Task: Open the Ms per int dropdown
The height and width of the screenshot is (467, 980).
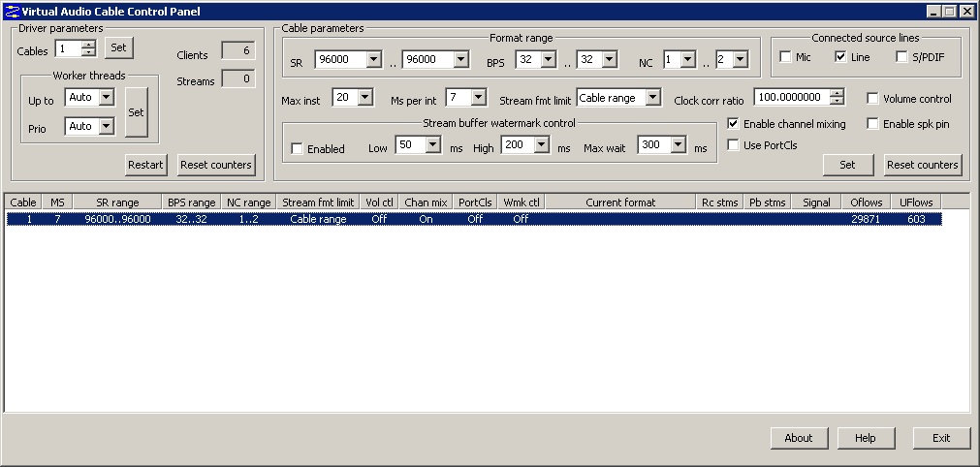Action: [x=479, y=98]
